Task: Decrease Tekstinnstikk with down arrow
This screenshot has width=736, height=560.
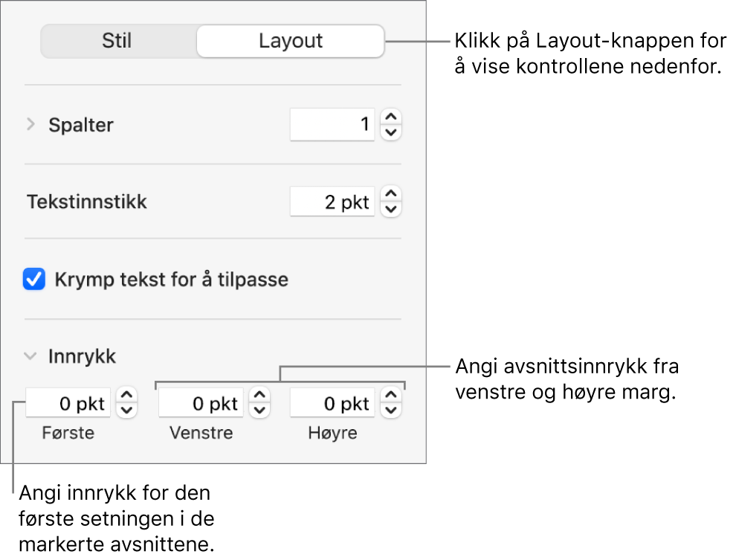Action: point(391,210)
